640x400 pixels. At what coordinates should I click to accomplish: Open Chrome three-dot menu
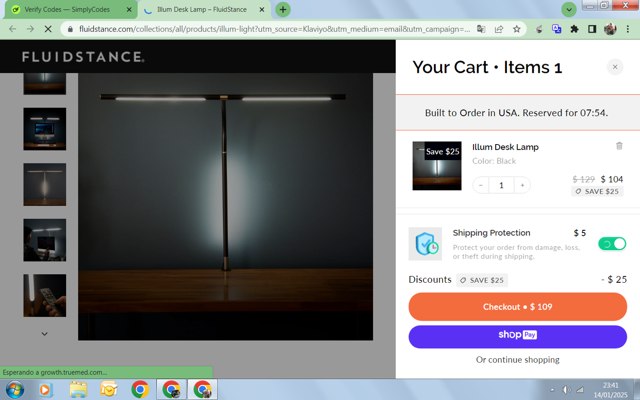click(628, 29)
